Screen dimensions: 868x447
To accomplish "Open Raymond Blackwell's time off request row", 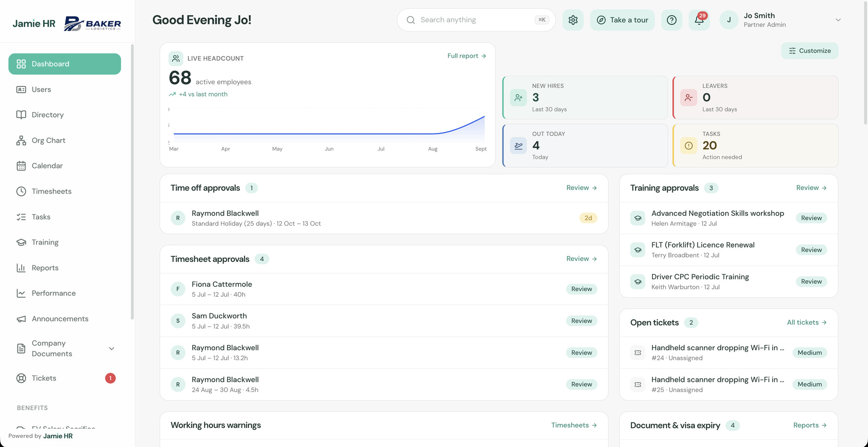I will pyautogui.click(x=384, y=218).
